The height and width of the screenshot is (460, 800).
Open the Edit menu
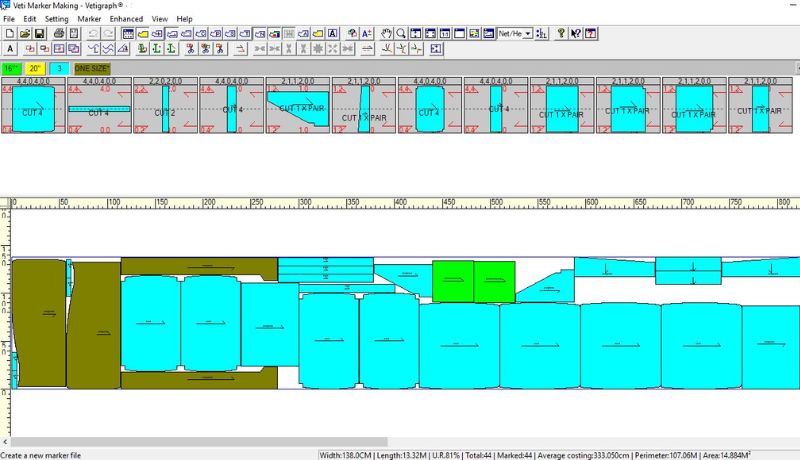pyautogui.click(x=30, y=19)
